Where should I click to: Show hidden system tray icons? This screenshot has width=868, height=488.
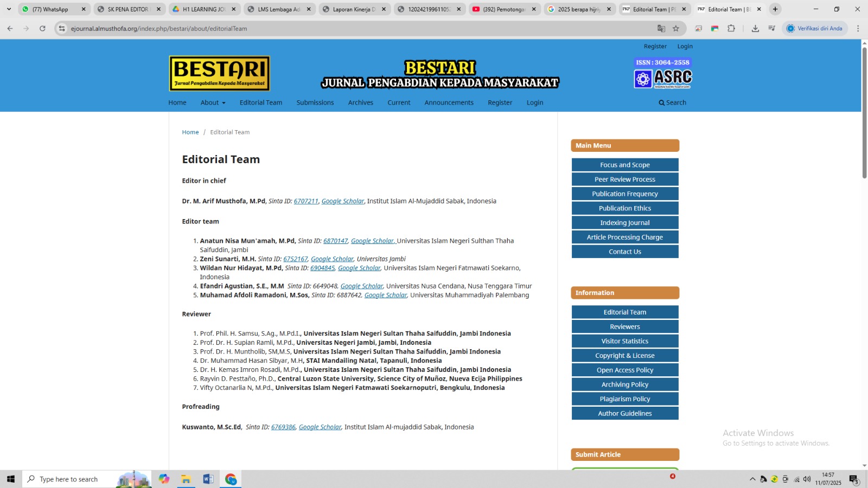pyautogui.click(x=752, y=479)
